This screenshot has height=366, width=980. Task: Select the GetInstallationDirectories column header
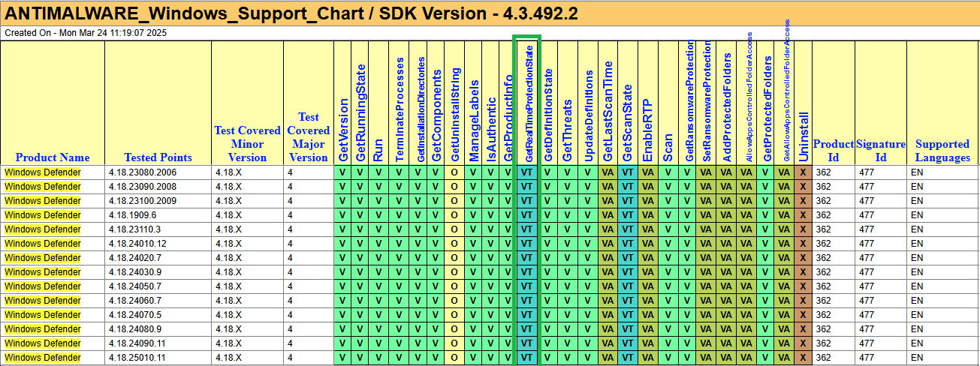(x=421, y=108)
